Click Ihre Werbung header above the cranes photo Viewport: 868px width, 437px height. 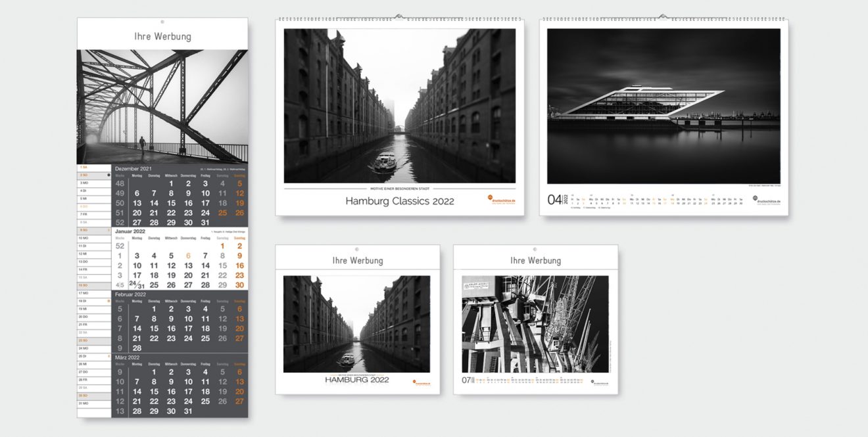(x=535, y=261)
